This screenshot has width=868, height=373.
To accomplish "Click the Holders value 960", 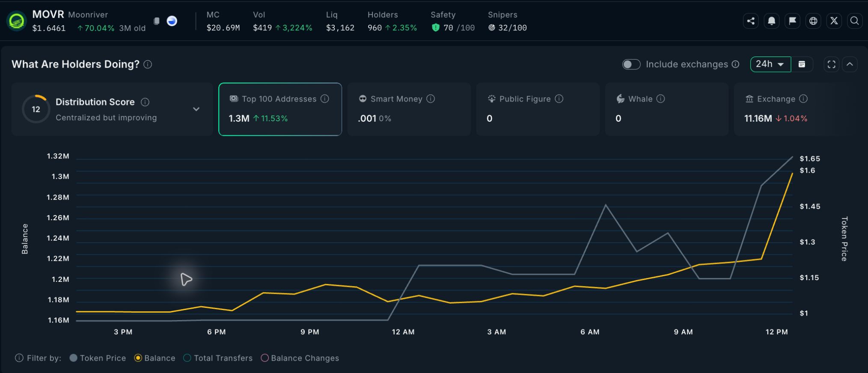I will click(375, 28).
